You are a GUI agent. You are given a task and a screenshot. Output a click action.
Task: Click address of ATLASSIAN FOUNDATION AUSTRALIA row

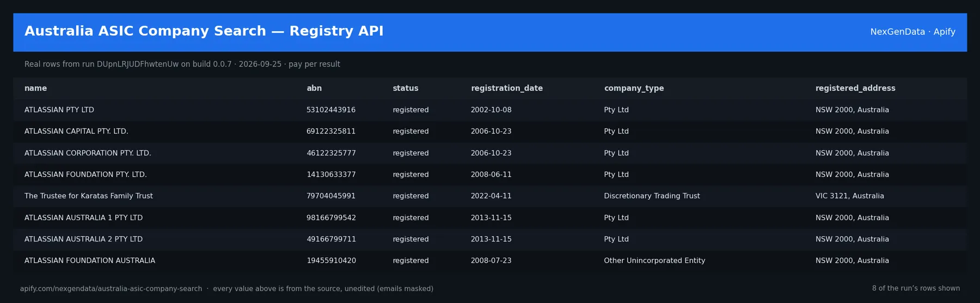coord(852,260)
